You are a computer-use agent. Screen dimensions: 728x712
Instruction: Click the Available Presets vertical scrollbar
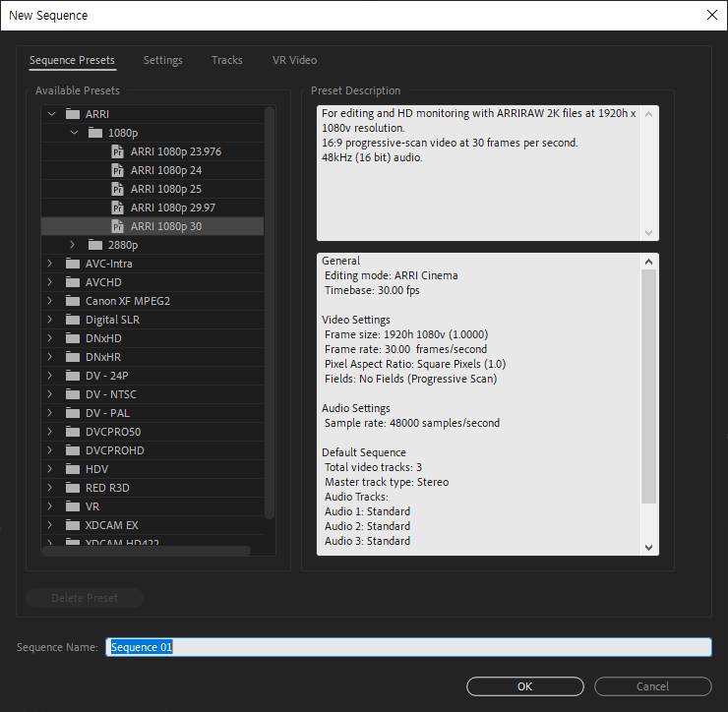click(x=270, y=313)
